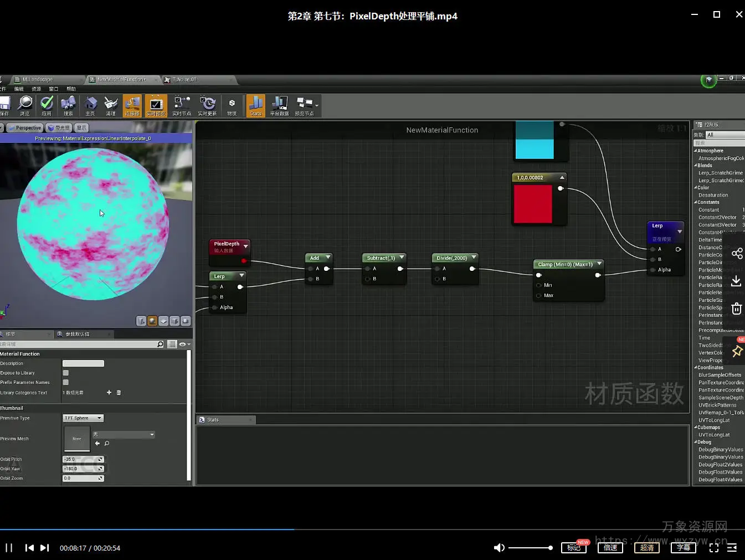Pause the video playback
Viewport: 745px width, 560px height.
[x=9, y=548]
